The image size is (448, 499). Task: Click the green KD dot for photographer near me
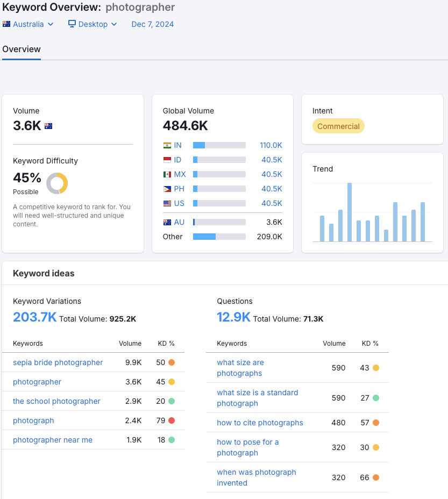click(x=172, y=440)
